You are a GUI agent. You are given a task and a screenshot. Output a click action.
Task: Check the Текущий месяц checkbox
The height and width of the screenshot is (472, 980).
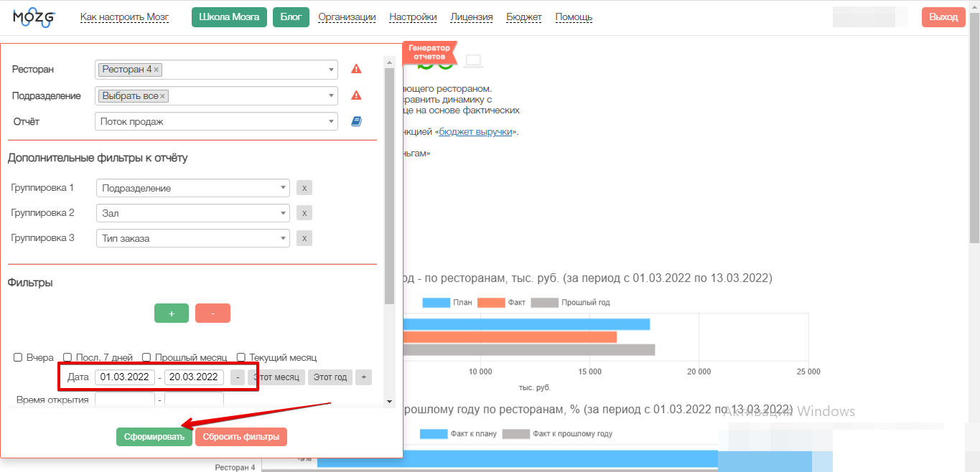241,357
